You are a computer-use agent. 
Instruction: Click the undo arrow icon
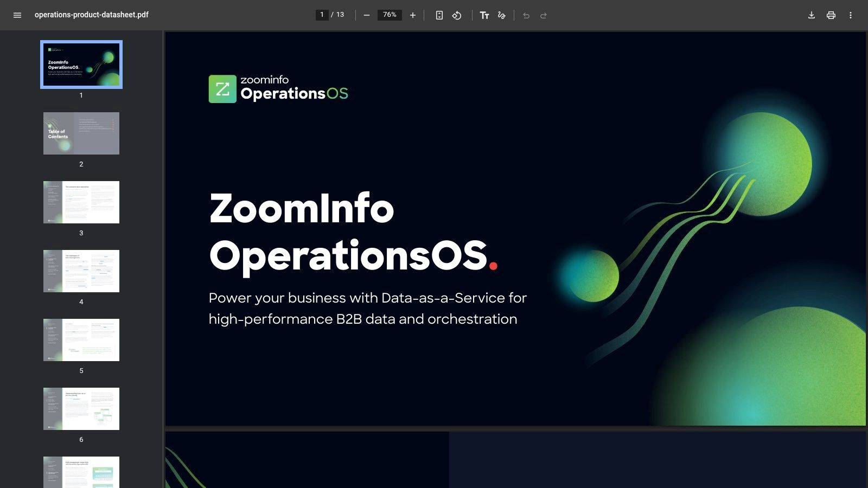[x=526, y=15]
